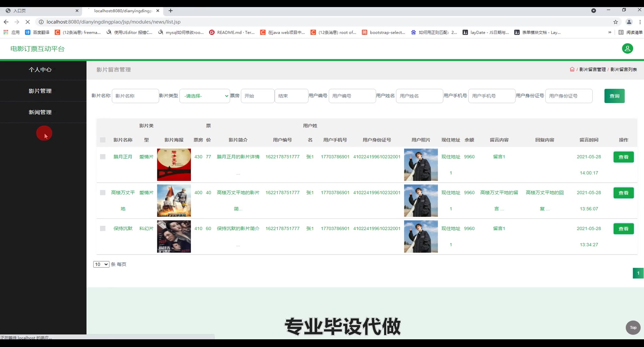Focus the 用户姓名 input field
The height and width of the screenshot is (347, 644).
(x=419, y=96)
